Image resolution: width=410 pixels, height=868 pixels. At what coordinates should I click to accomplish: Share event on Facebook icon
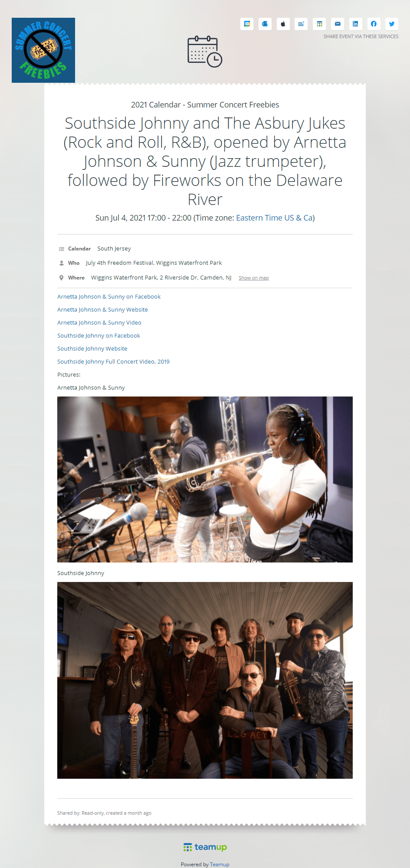tap(374, 24)
